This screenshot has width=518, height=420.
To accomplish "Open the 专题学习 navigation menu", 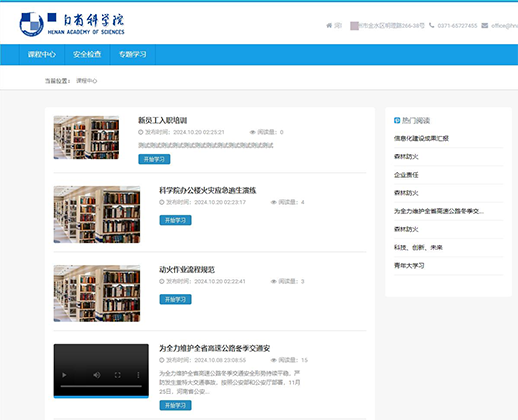I will 133,54.
